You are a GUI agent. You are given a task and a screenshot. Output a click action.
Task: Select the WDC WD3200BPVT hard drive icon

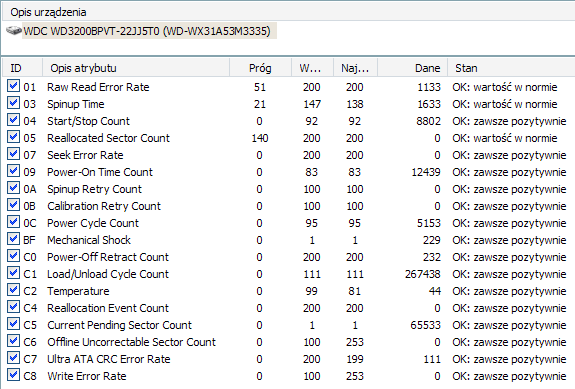14,31
